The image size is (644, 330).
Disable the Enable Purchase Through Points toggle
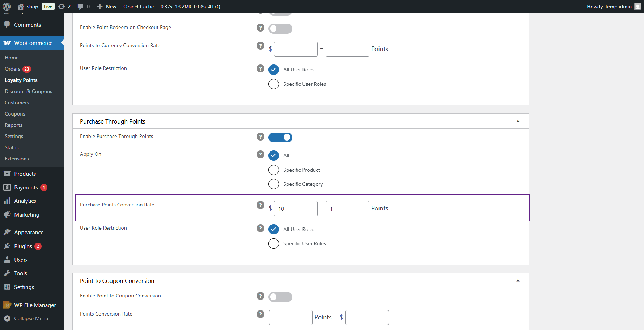click(280, 137)
